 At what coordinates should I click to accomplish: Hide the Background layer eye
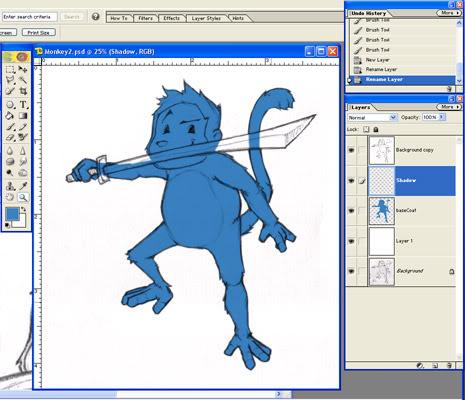point(351,271)
